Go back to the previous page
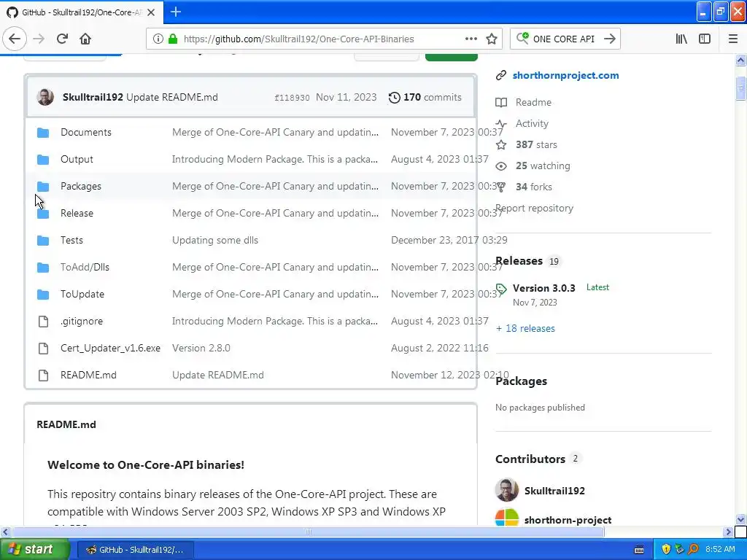Viewport: 747px width, 560px height. [x=15, y=39]
